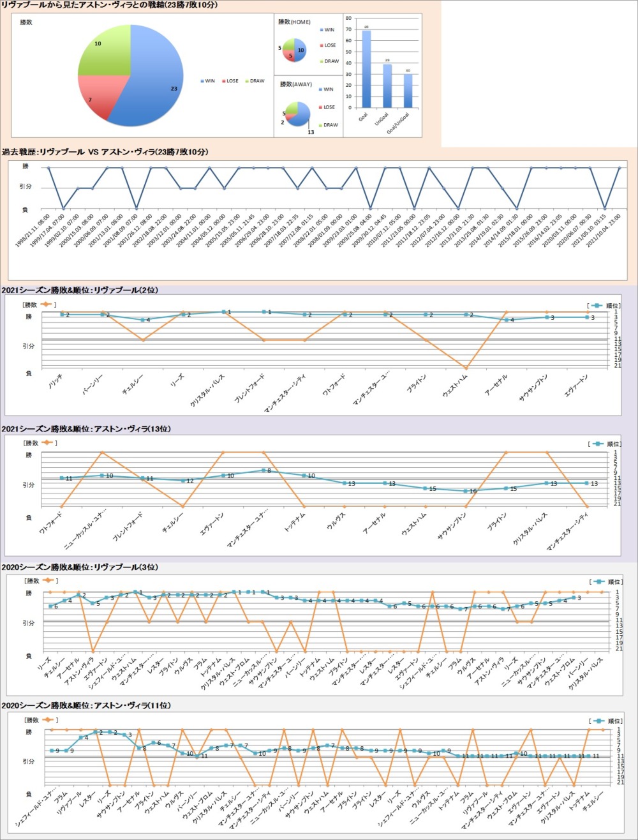Click the UnGoal bar in the bar chart
This screenshot has width=638, height=840.
click(x=387, y=86)
